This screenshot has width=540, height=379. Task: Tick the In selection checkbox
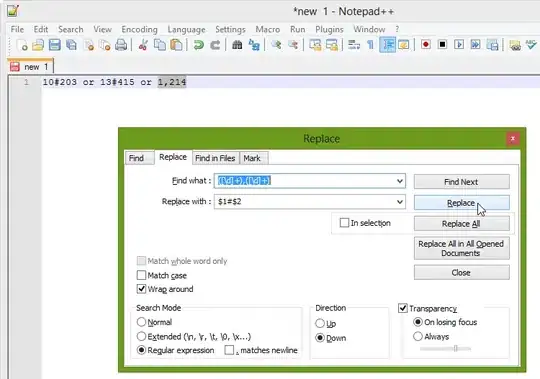pos(344,223)
